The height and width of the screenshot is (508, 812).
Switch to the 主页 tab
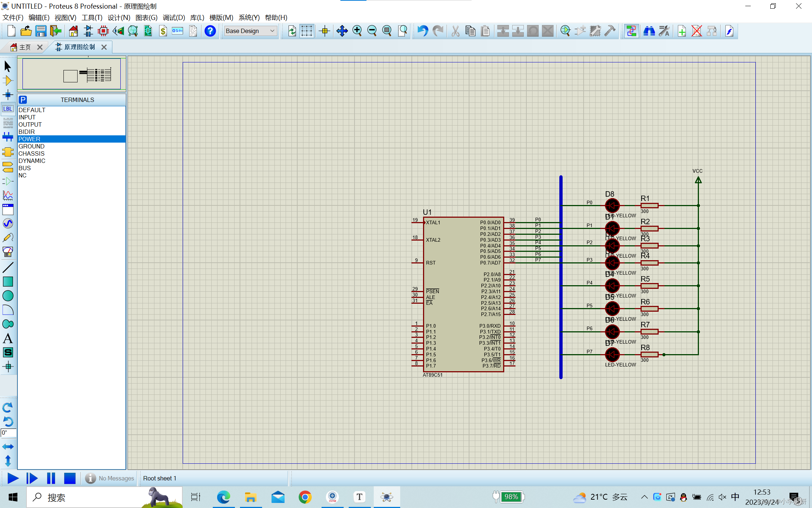click(25, 47)
